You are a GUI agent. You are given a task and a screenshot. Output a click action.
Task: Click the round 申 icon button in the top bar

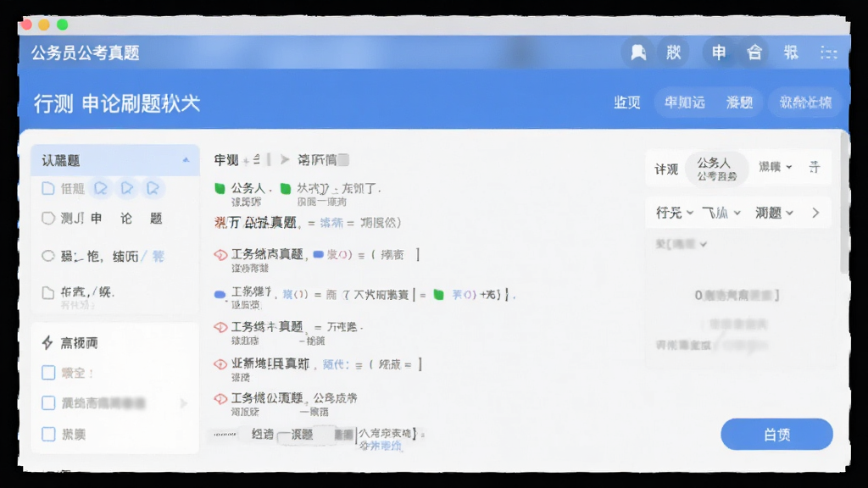719,53
